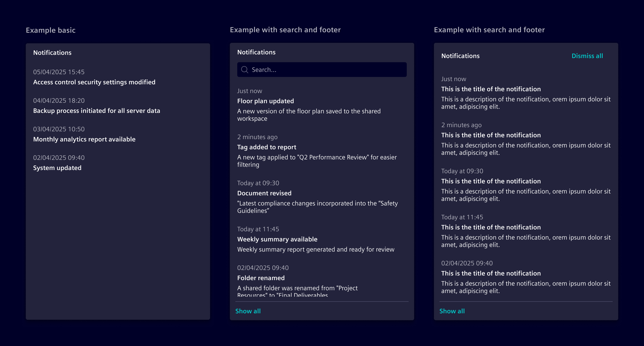Click the 'Document revised' notification
Viewport: 644px width, 346px height.
point(264,193)
